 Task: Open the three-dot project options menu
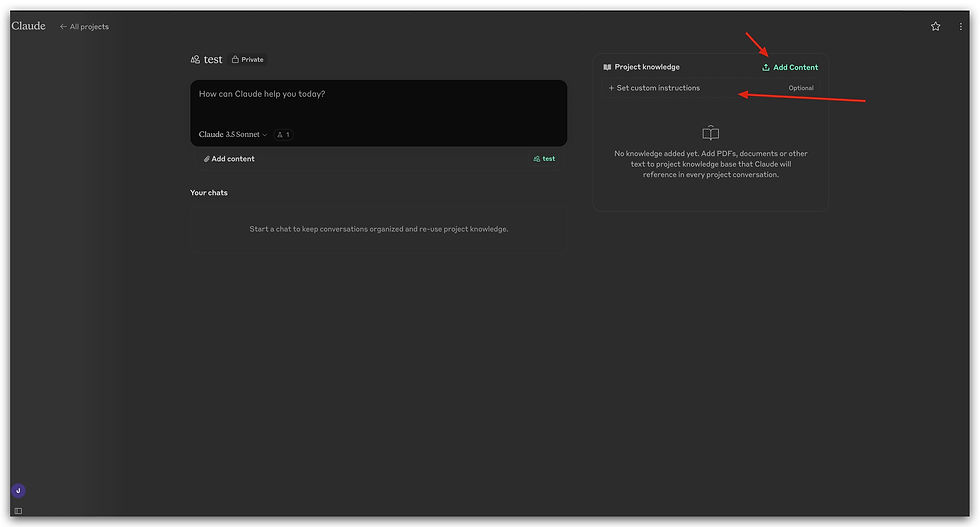pyautogui.click(x=960, y=26)
